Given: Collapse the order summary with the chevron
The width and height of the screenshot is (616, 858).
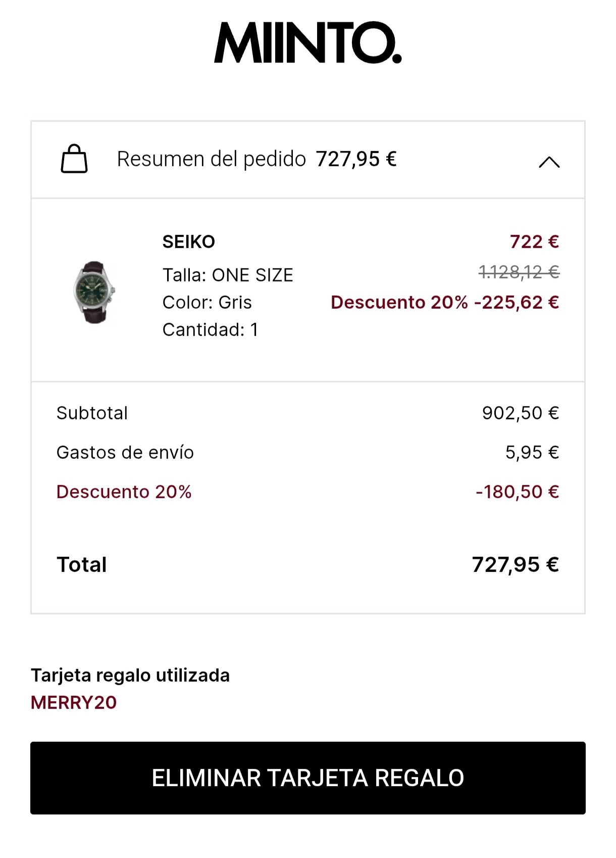Looking at the screenshot, I should coord(549,162).
